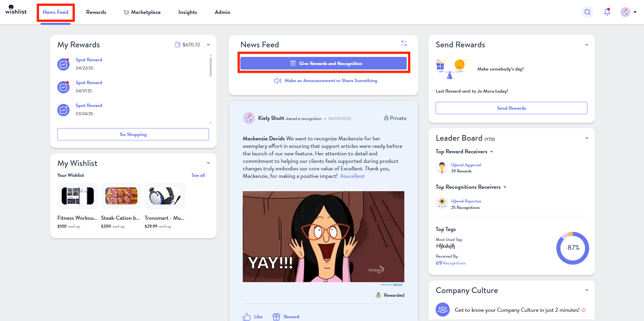Click the 87% Top Tags donut chart
The image size is (644, 321).
573,248
